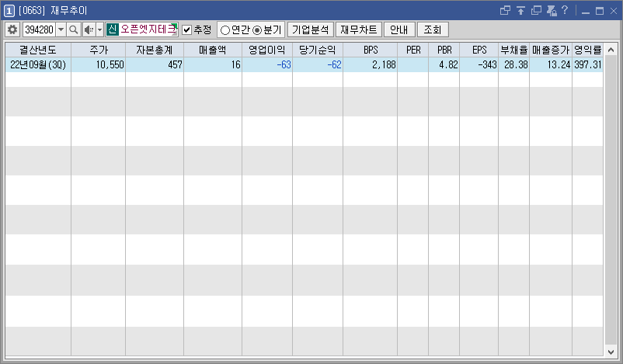Viewport: 623px width, 364px height.
Task: Open the 재무차트 button
Action: coord(359,29)
